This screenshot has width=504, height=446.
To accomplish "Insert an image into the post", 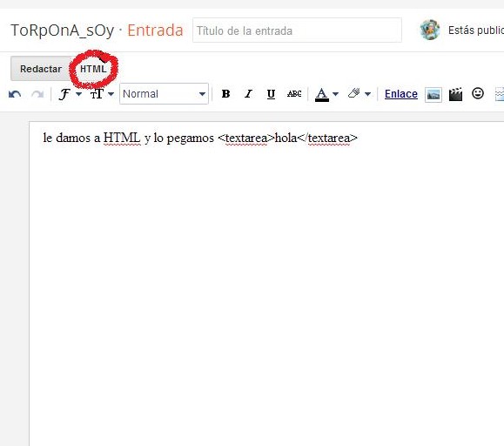I will tap(433, 95).
